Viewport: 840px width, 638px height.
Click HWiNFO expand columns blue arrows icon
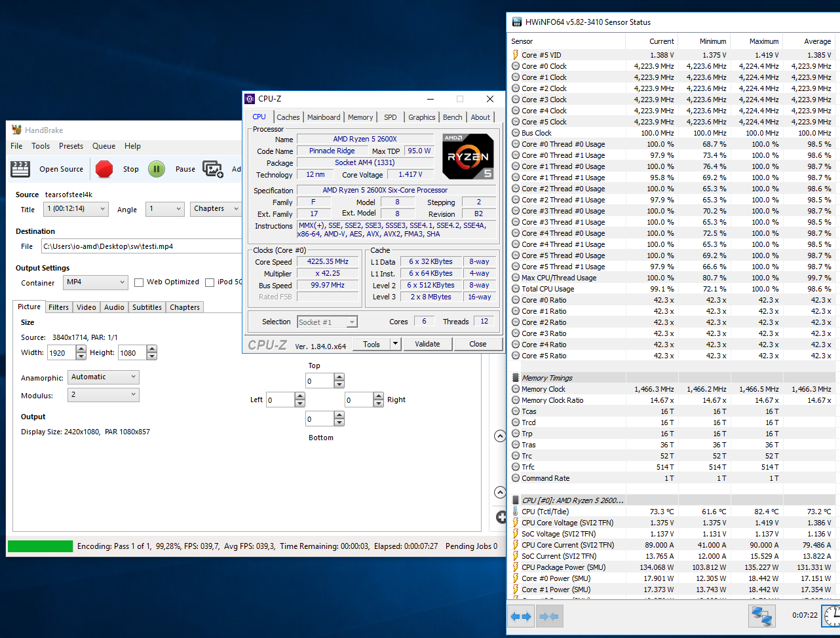520,616
